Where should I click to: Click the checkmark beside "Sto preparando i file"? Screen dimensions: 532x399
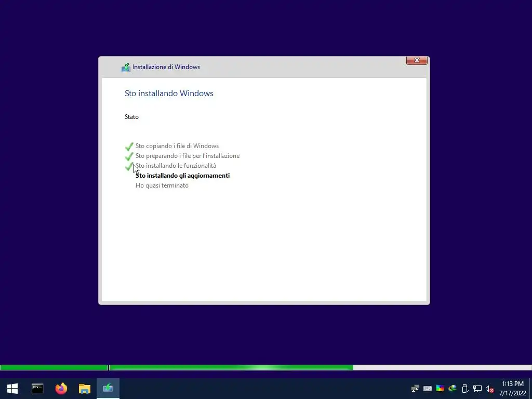pyautogui.click(x=129, y=156)
